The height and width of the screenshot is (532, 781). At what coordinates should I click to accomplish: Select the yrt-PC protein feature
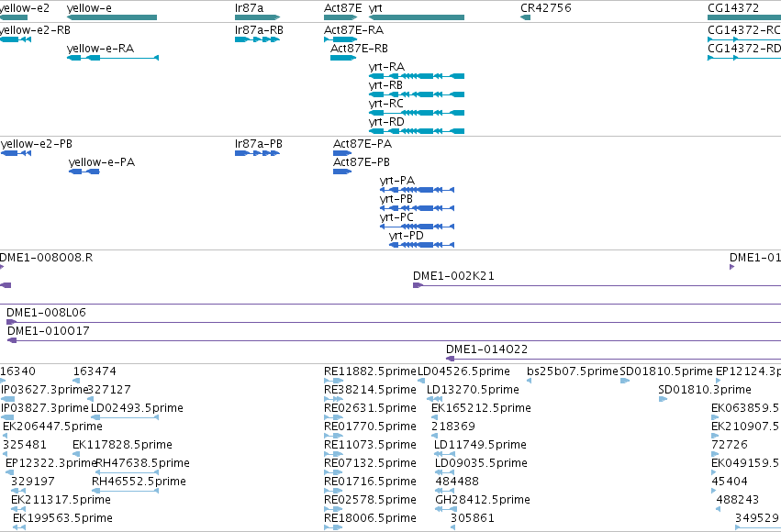coord(417,227)
